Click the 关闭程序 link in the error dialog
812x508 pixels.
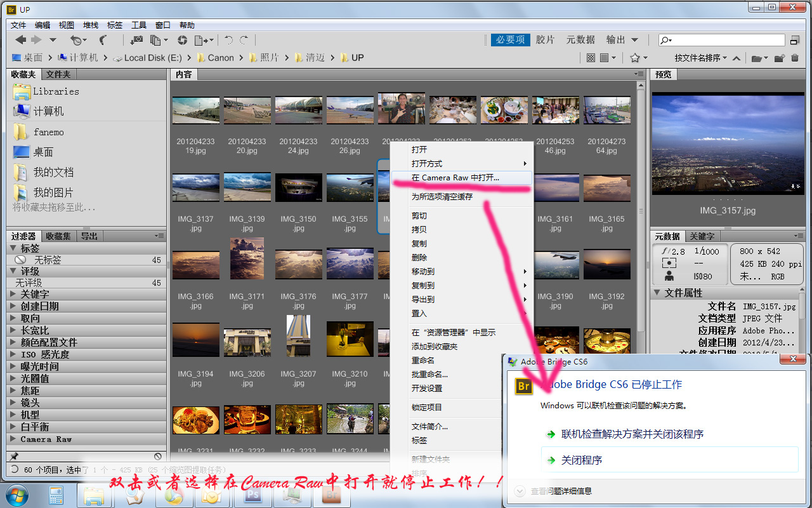(581, 460)
